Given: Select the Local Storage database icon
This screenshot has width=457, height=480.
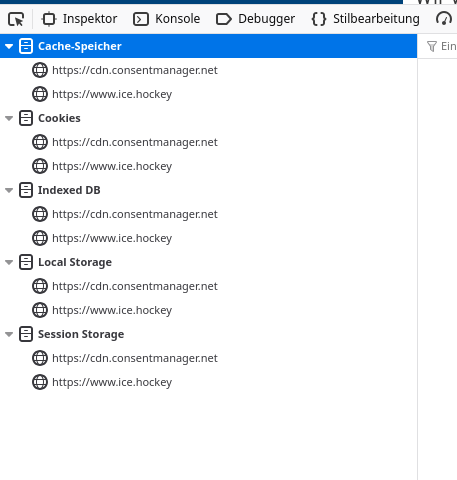Looking at the screenshot, I should click(26, 262).
